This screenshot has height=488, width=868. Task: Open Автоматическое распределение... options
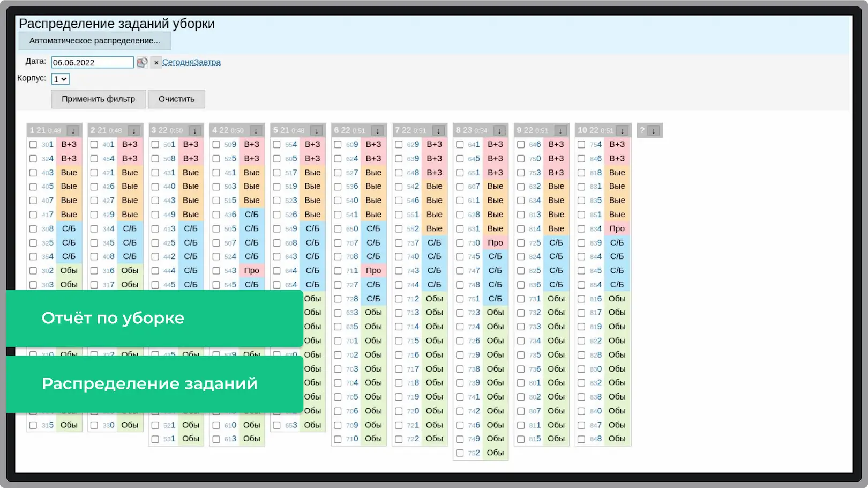(x=95, y=41)
